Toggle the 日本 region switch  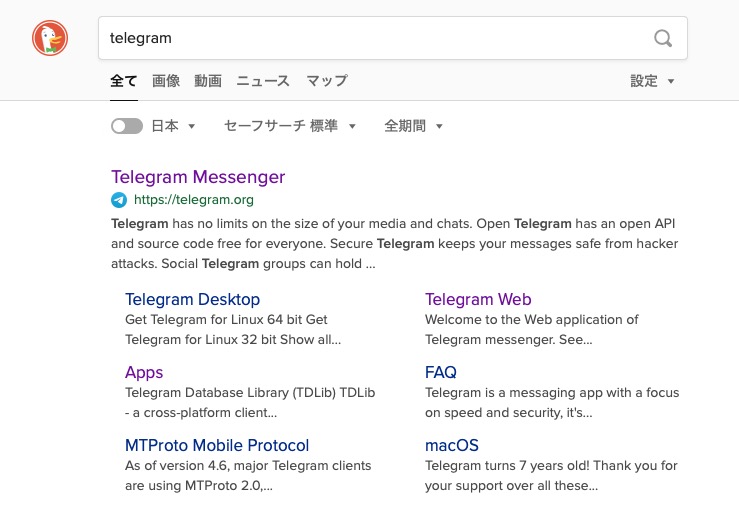(127, 126)
